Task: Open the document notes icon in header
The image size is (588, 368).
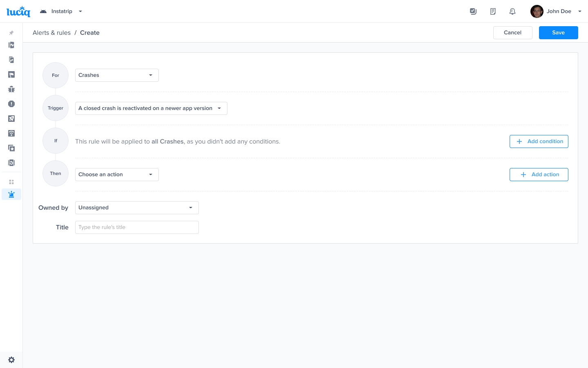Action: click(x=493, y=11)
